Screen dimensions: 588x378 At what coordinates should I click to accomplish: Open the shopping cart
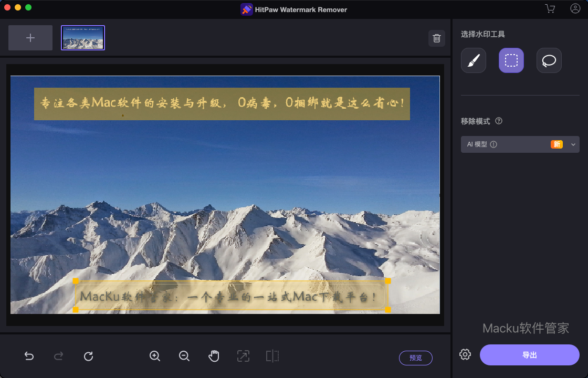pos(550,8)
